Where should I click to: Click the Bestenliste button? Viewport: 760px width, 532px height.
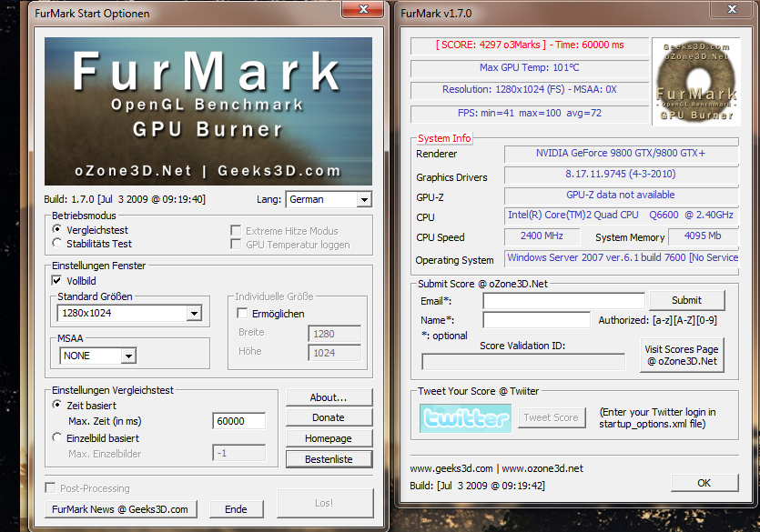pos(329,459)
